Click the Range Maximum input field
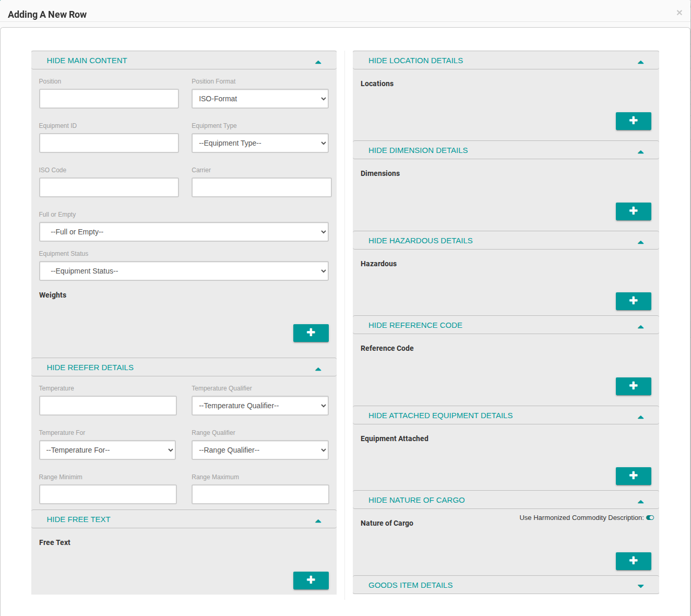This screenshot has height=616, width=691. (x=260, y=494)
